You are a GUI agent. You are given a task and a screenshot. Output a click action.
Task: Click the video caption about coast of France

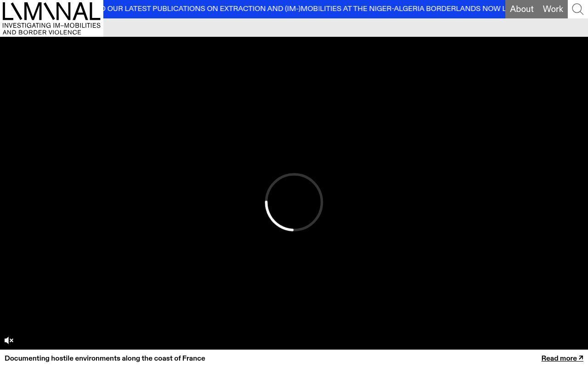(x=105, y=358)
